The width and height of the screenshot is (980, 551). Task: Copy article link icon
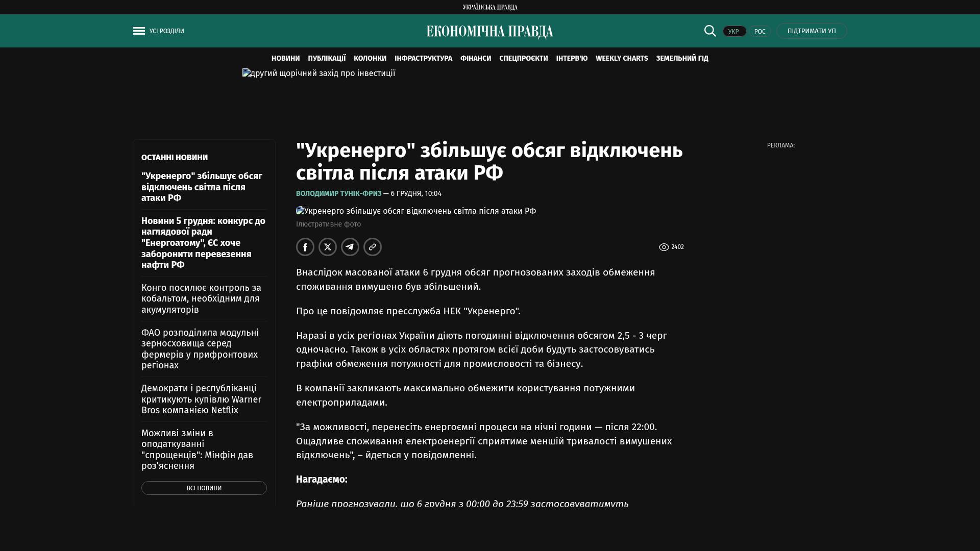(x=373, y=247)
